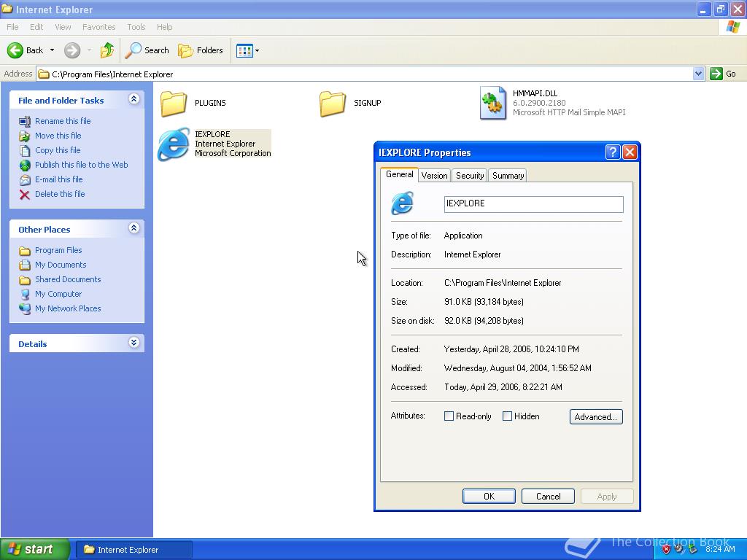Click the taskbar clock showing 8:24 AM
This screenshot has height=560, width=747.
click(x=720, y=549)
